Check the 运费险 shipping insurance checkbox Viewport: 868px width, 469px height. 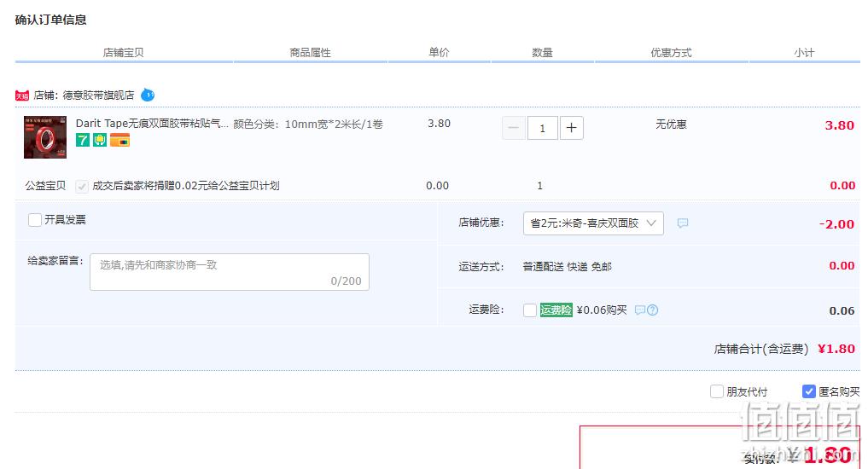tap(530, 310)
